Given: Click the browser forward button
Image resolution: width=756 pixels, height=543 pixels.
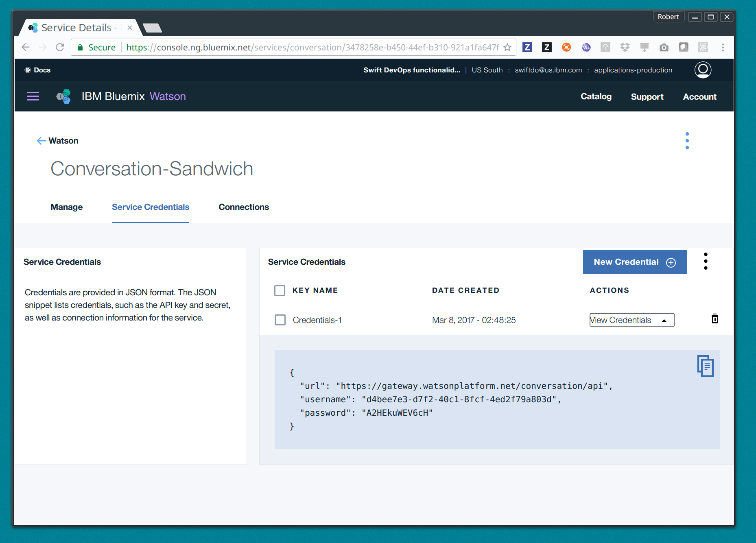Looking at the screenshot, I should (43, 47).
